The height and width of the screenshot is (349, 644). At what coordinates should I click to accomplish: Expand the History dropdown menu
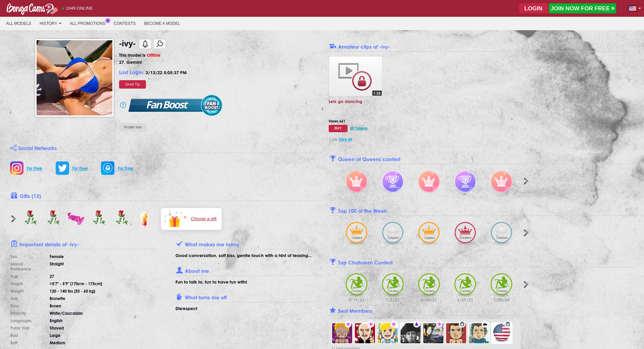click(50, 23)
